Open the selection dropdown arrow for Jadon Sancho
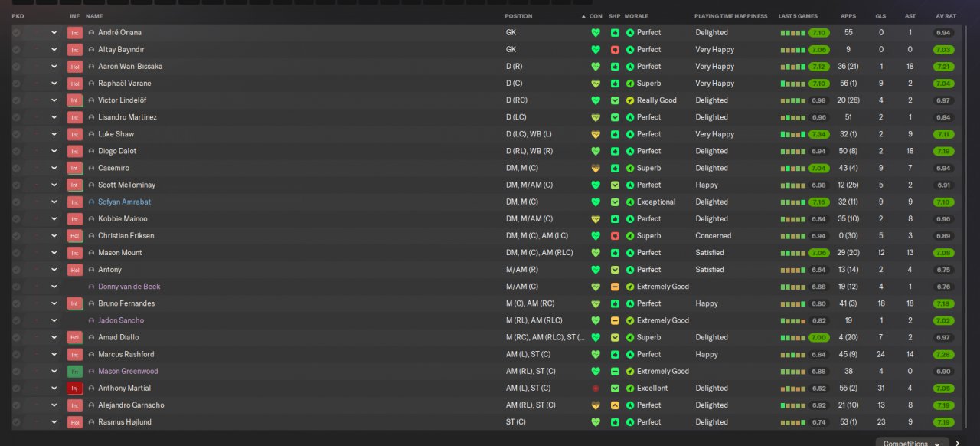980x446 pixels. pos(54,320)
